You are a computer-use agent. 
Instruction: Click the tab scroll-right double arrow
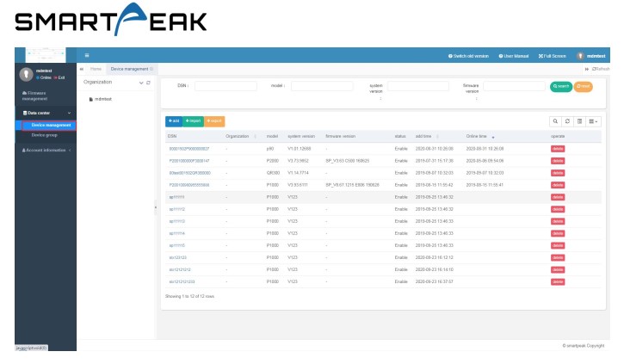(587, 69)
